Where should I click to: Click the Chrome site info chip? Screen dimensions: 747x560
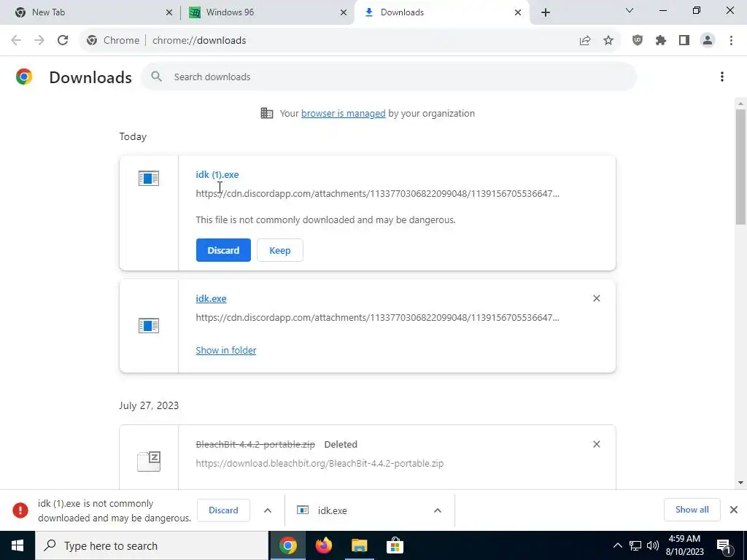[113, 41]
